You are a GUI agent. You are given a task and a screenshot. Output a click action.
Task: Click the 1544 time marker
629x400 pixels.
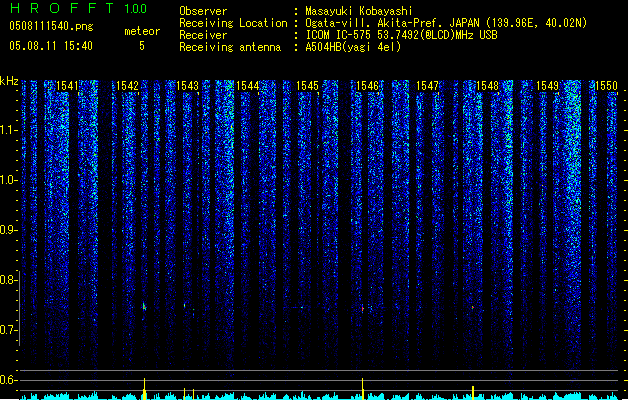pyautogui.click(x=248, y=86)
